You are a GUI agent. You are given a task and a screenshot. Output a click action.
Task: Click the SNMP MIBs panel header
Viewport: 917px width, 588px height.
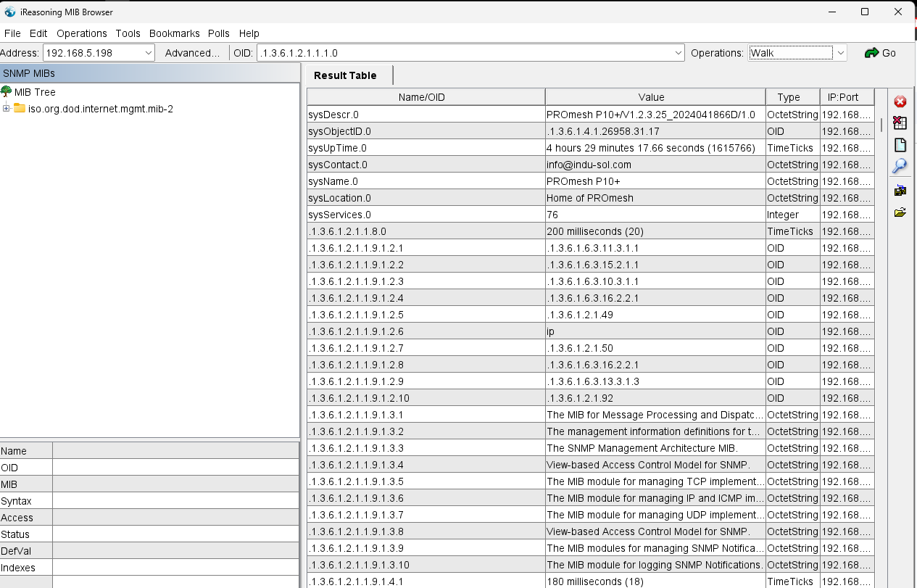(150, 73)
